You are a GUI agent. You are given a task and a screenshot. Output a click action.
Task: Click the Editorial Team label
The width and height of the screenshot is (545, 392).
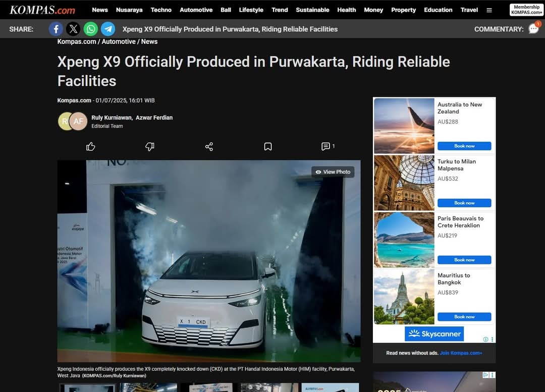(x=107, y=126)
